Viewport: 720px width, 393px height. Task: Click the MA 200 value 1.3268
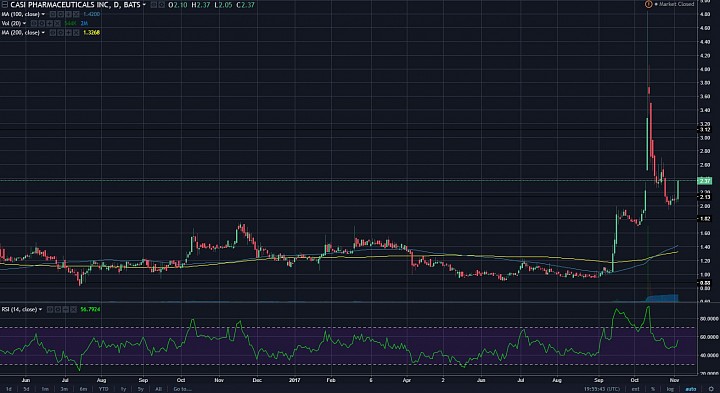[91, 33]
